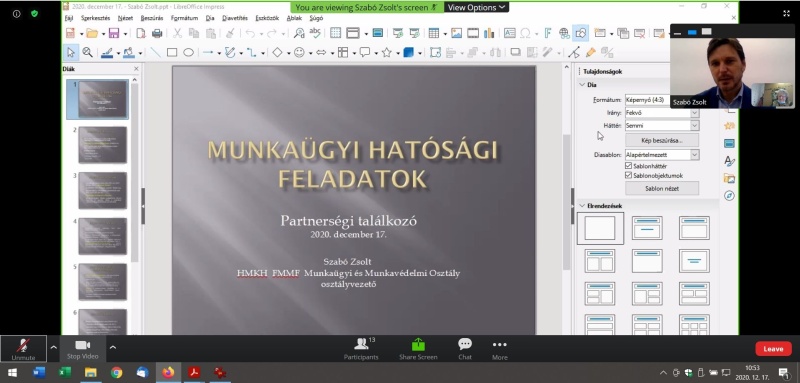Screen dimensions: 800x383
Task: Open the Diavetítés menu
Action: (235, 18)
